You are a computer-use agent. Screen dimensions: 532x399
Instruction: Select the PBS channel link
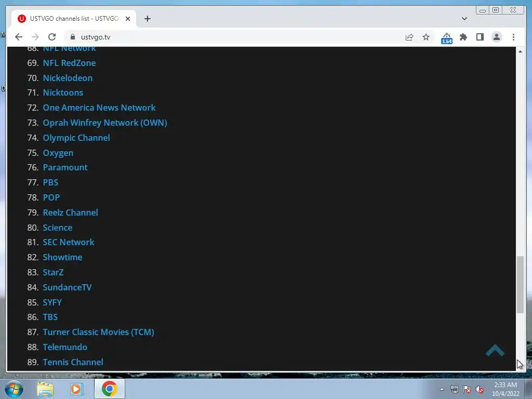point(50,182)
